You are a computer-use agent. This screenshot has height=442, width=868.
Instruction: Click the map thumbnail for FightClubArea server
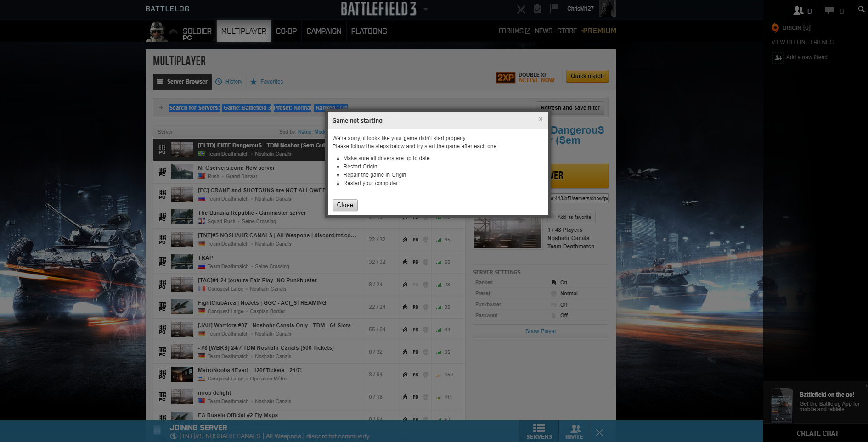182,307
